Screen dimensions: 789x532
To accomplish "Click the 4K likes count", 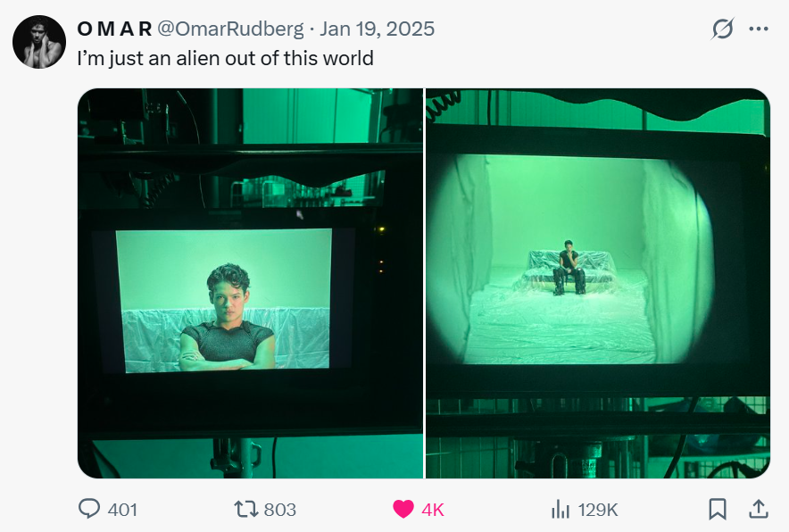I will tap(433, 510).
